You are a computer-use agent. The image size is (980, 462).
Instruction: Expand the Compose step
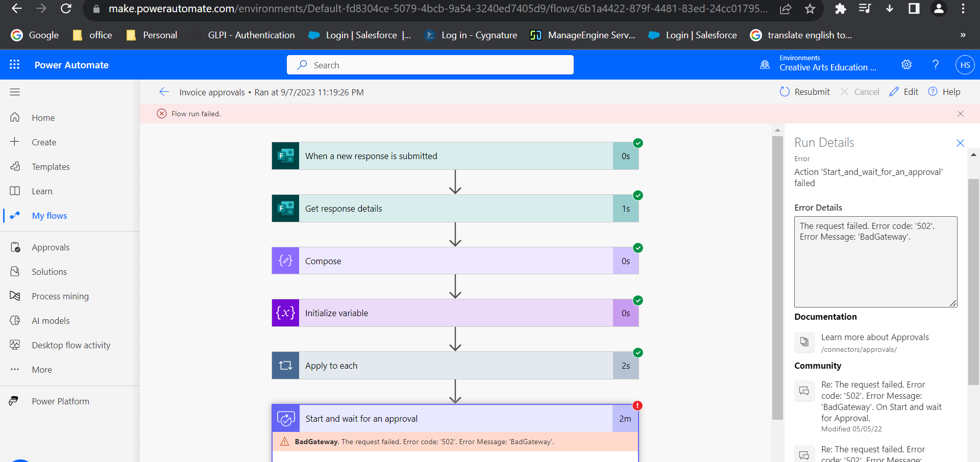[455, 261]
